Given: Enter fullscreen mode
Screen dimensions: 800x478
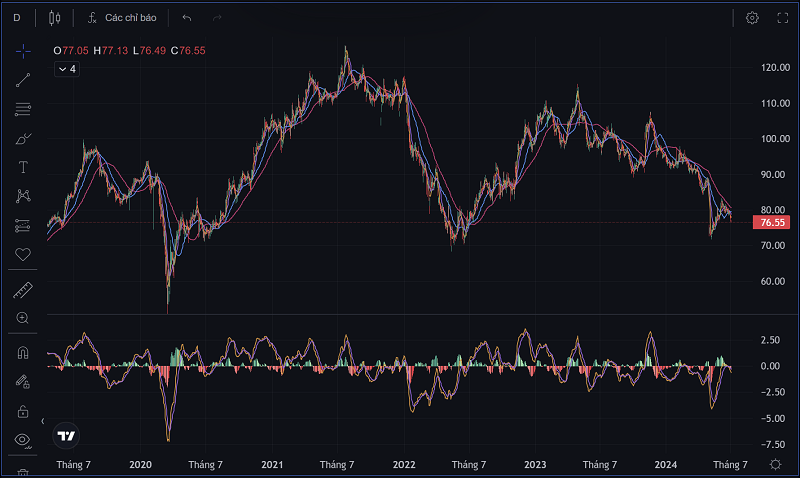Looking at the screenshot, I should pyautogui.click(x=783, y=18).
